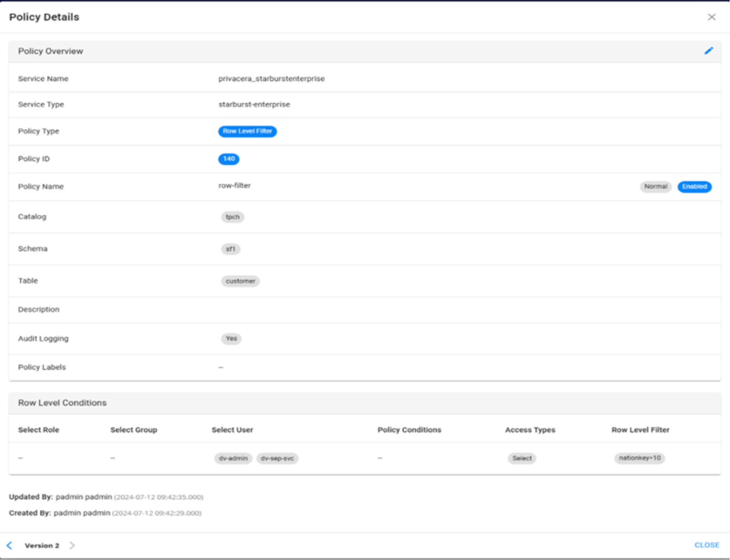730x560 pixels.
Task: Click service name privacera_starburstenterprise
Action: pyautogui.click(x=271, y=78)
